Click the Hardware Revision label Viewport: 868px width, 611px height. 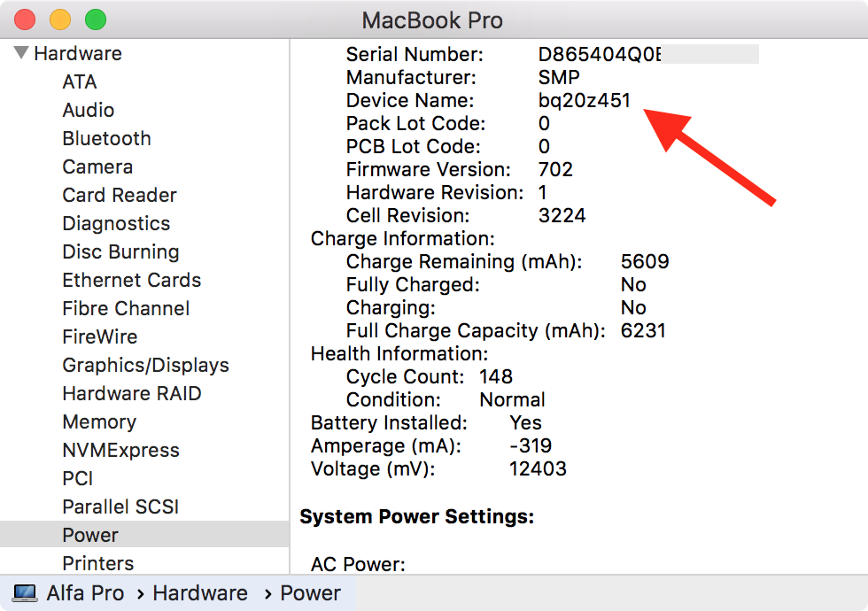tap(435, 193)
